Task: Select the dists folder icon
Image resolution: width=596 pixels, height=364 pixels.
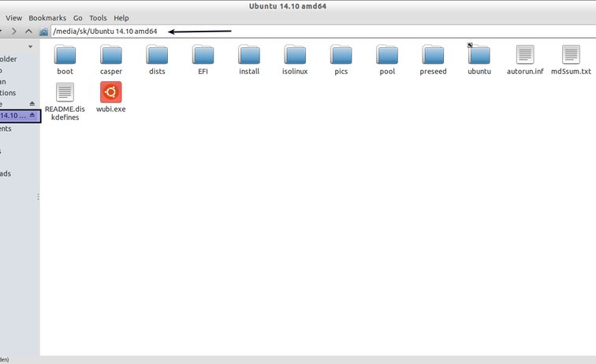Action: tap(157, 55)
